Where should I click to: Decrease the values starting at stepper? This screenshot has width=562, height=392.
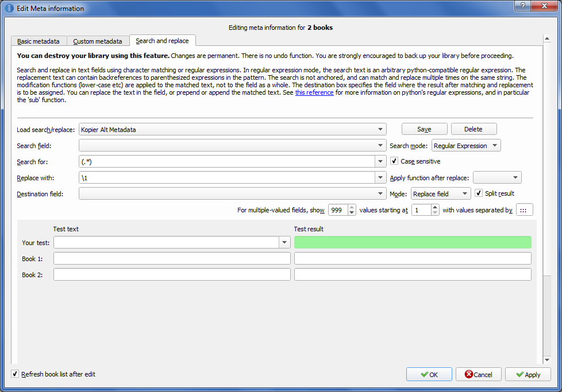[435, 213]
